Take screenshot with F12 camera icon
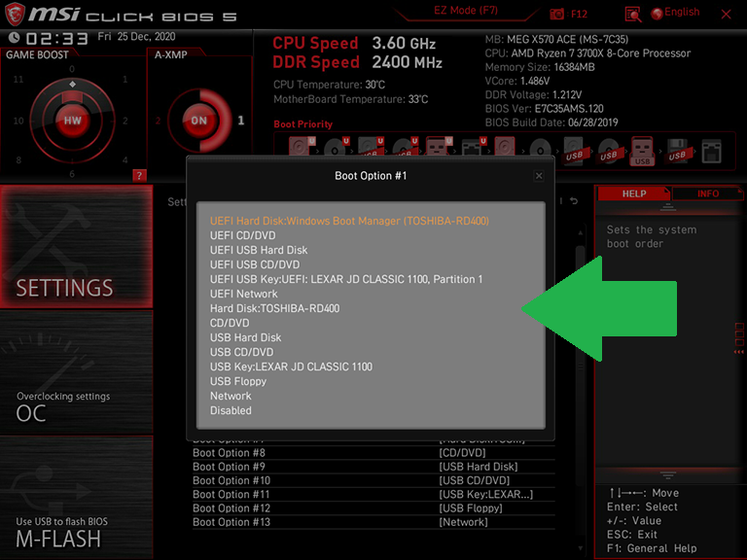 (x=556, y=14)
